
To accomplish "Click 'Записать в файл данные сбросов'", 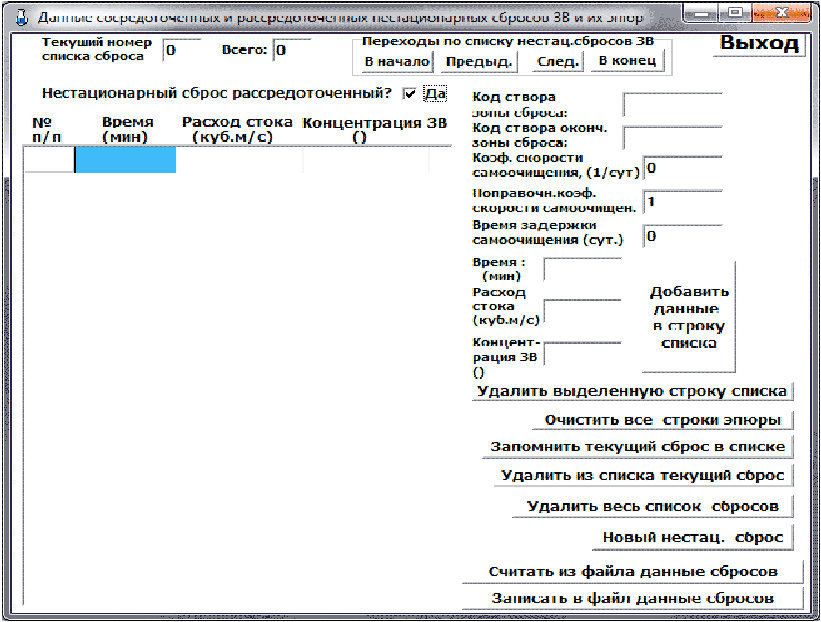I will click(633, 598).
